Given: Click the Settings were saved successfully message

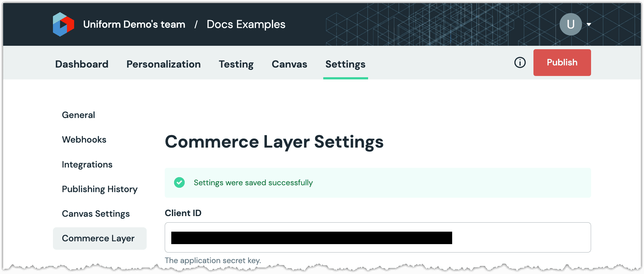Looking at the screenshot, I should (253, 182).
